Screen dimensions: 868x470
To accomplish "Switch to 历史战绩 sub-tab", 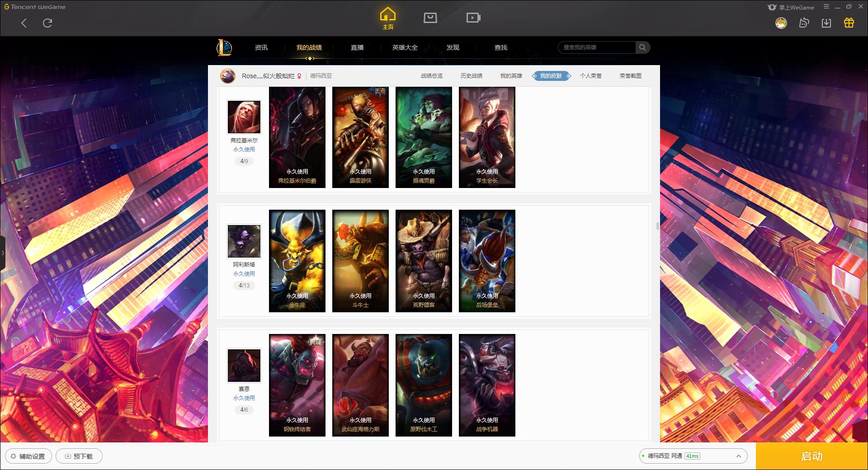I will click(472, 76).
